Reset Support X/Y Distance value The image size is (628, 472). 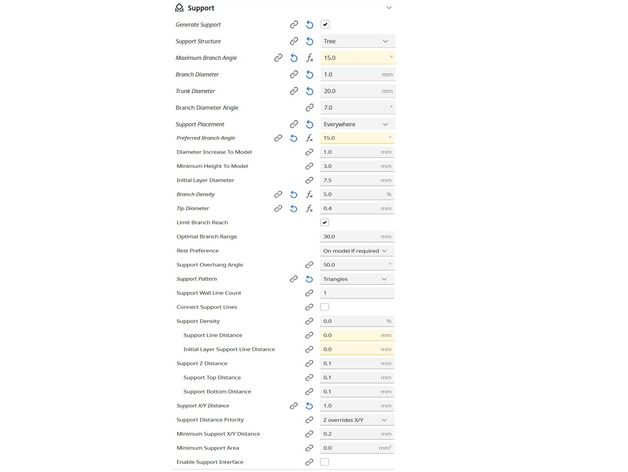(x=310, y=406)
